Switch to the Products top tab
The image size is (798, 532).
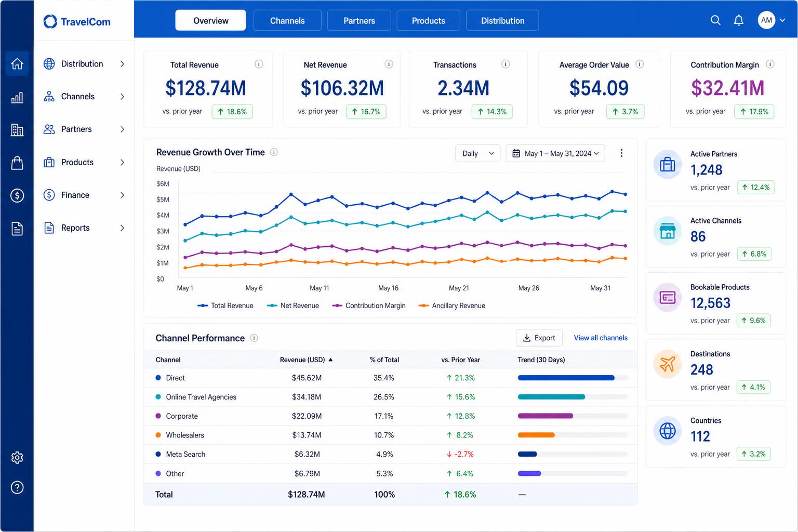(x=429, y=20)
